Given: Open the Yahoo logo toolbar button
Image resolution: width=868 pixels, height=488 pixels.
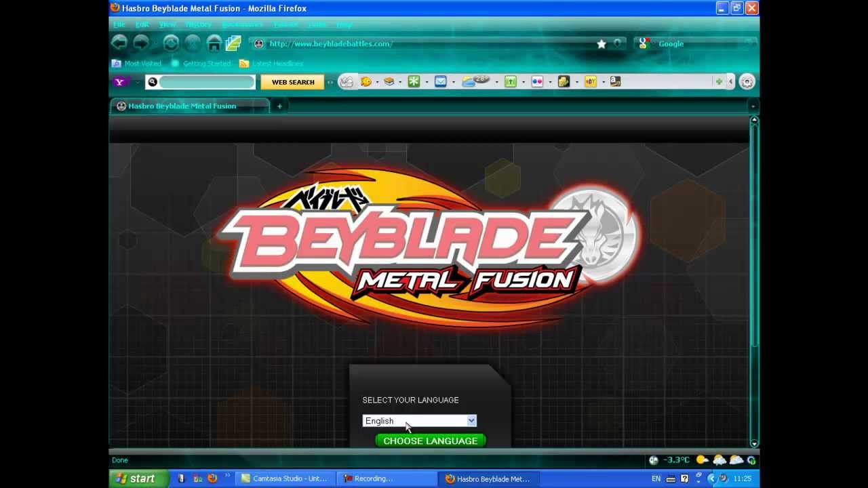Looking at the screenshot, I should (120, 82).
